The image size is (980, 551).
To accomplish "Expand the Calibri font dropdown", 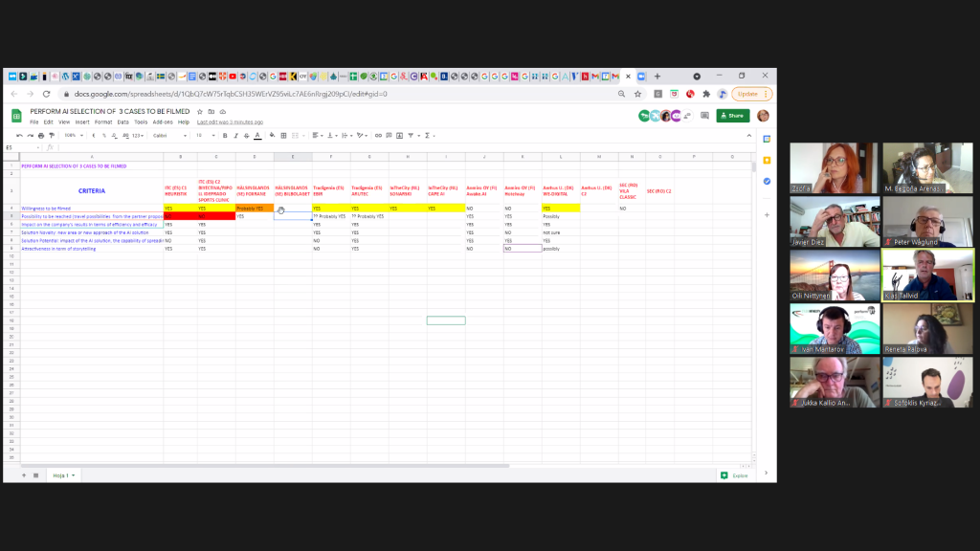I will 173,136.
